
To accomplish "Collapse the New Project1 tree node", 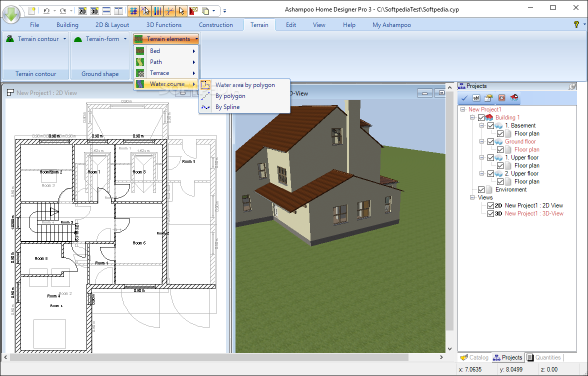I will pyautogui.click(x=463, y=109).
